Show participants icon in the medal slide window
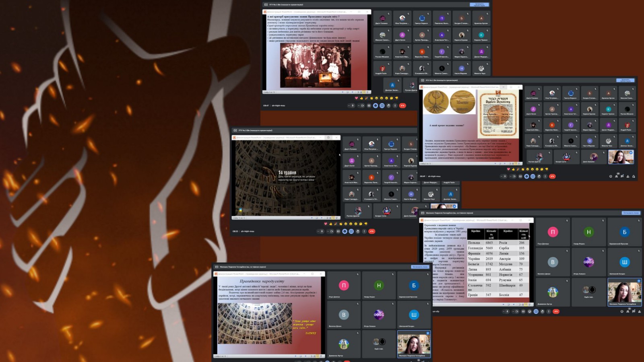Viewport: 644px width, 362px height. 617,176
